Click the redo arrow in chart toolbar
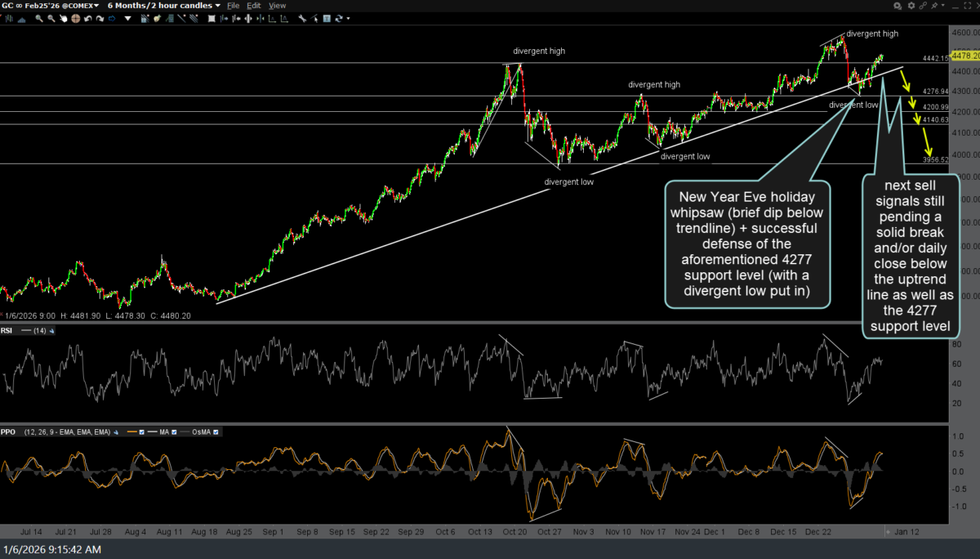This screenshot has height=559, width=980. 100,19
